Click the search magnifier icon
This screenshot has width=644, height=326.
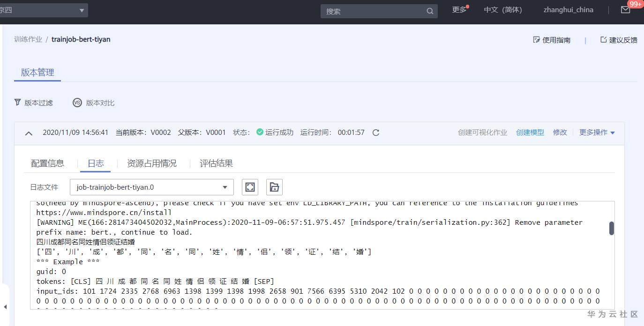(430, 11)
